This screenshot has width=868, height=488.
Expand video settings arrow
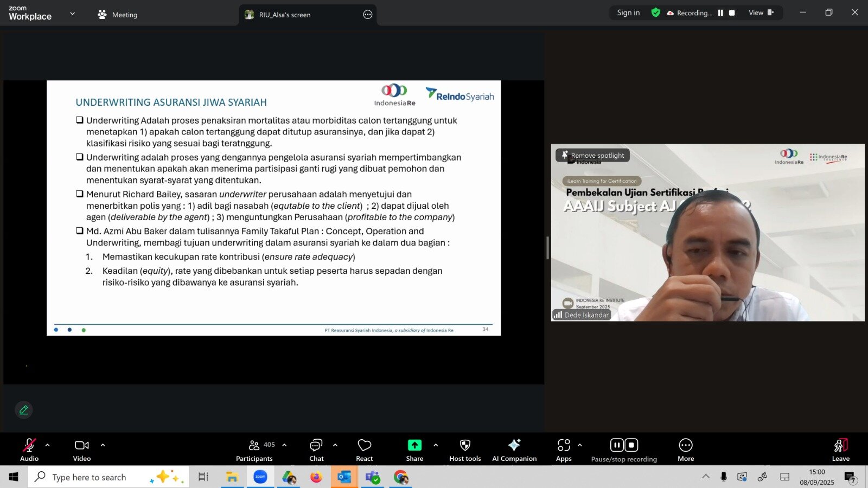pyautogui.click(x=103, y=445)
